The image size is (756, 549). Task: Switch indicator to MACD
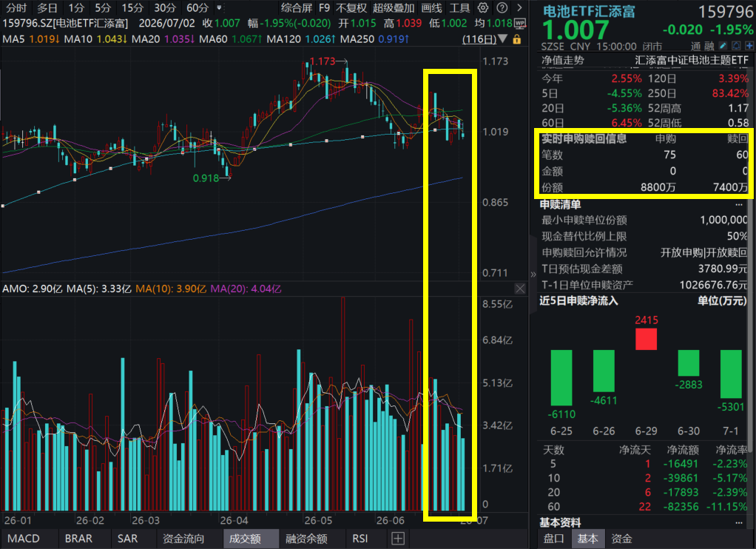pyautogui.click(x=24, y=539)
